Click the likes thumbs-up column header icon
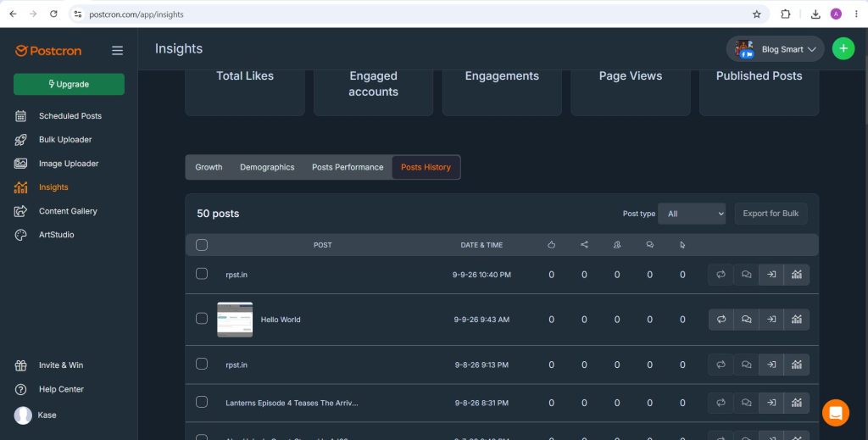The width and height of the screenshot is (868, 440). (x=551, y=245)
